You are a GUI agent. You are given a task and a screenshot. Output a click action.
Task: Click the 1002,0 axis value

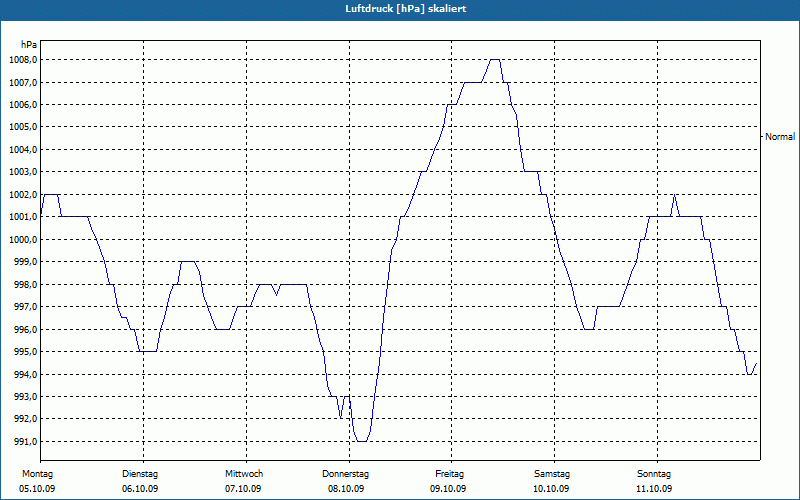(22, 195)
